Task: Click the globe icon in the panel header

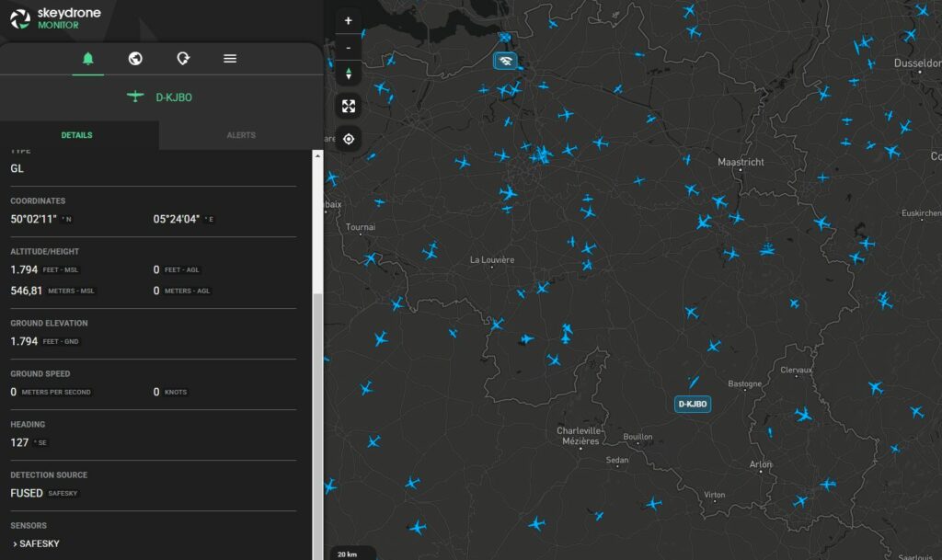Action: (135, 59)
